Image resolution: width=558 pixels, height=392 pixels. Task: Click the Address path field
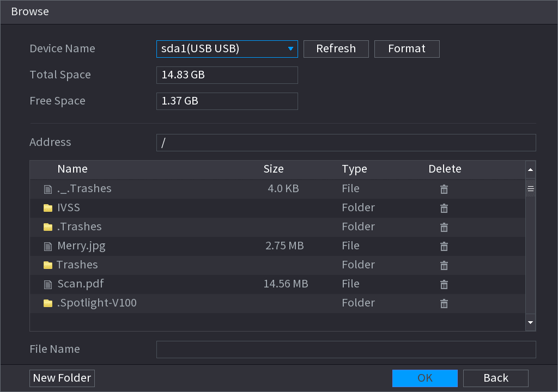(x=346, y=143)
